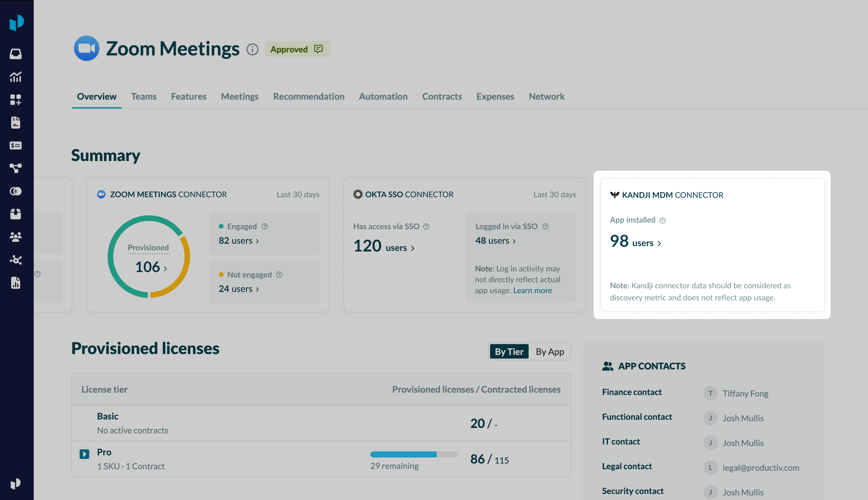Expand the Pro license tier row

point(84,454)
